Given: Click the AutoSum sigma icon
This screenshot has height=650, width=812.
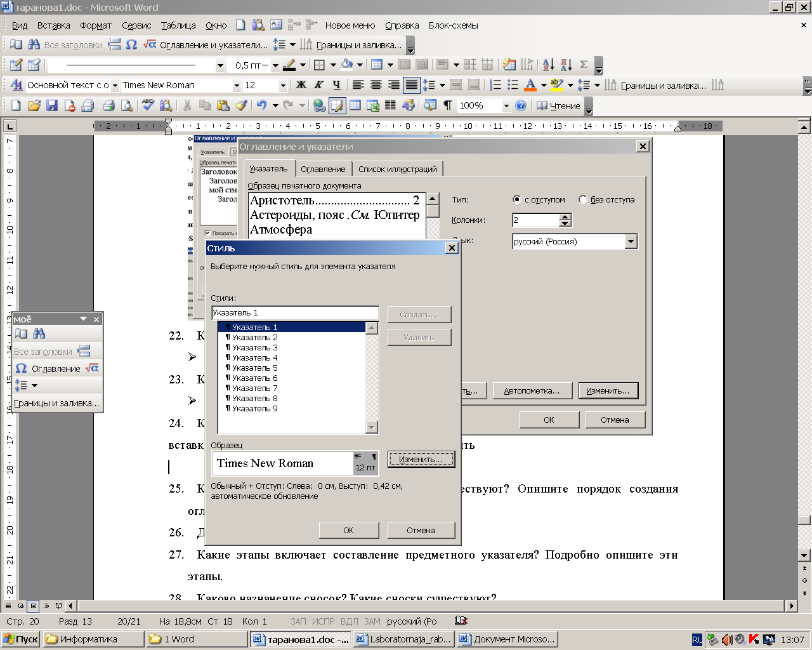Looking at the screenshot, I should click(x=584, y=65).
